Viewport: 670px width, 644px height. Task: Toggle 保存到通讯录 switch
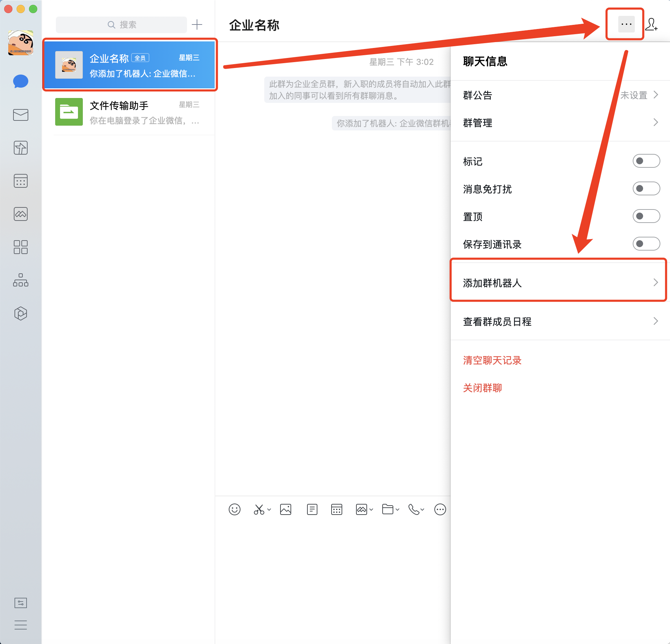pyautogui.click(x=646, y=244)
